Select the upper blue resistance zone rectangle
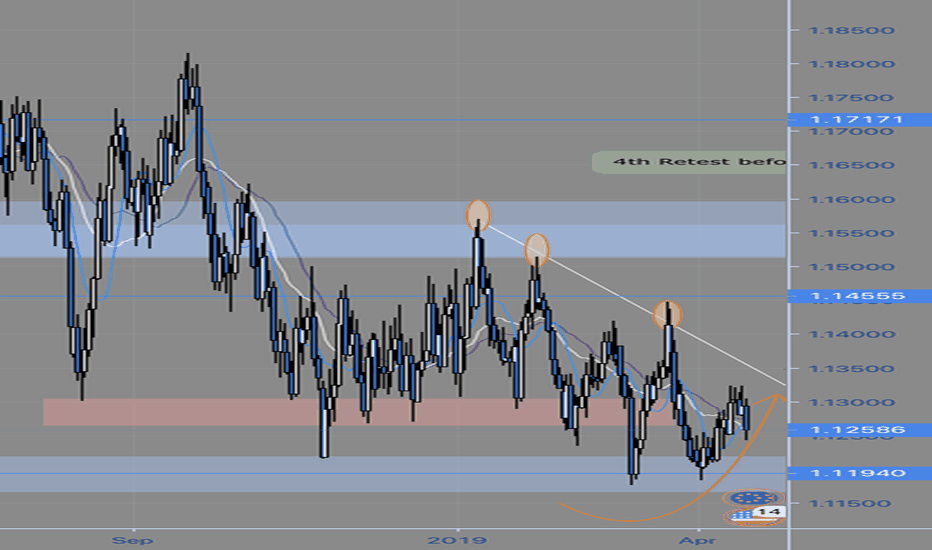The height and width of the screenshot is (550, 932). click(392, 230)
